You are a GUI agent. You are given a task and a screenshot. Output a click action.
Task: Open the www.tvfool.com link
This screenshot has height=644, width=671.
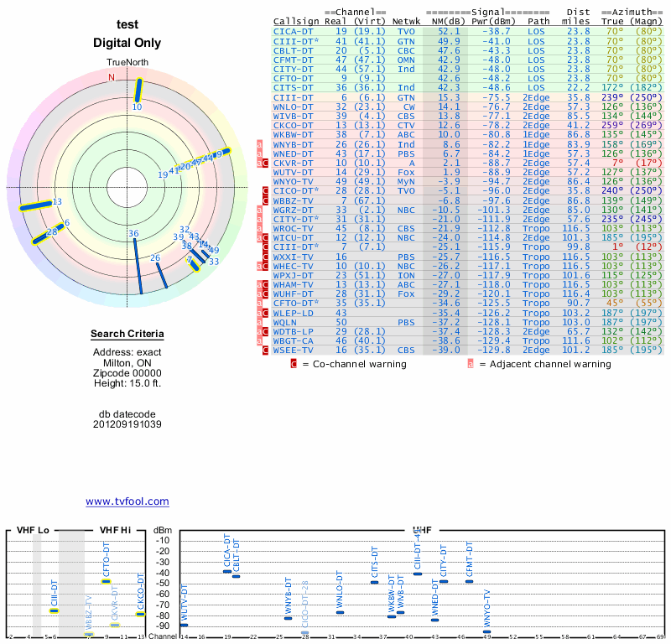coord(127,501)
